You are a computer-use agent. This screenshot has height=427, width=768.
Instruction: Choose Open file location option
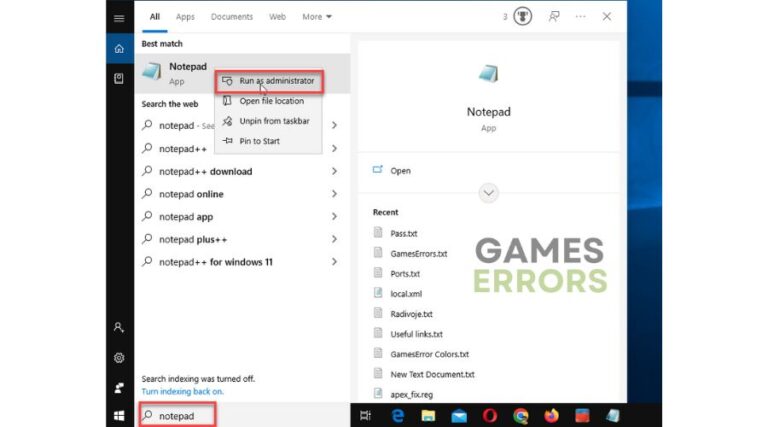(x=271, y=101)
